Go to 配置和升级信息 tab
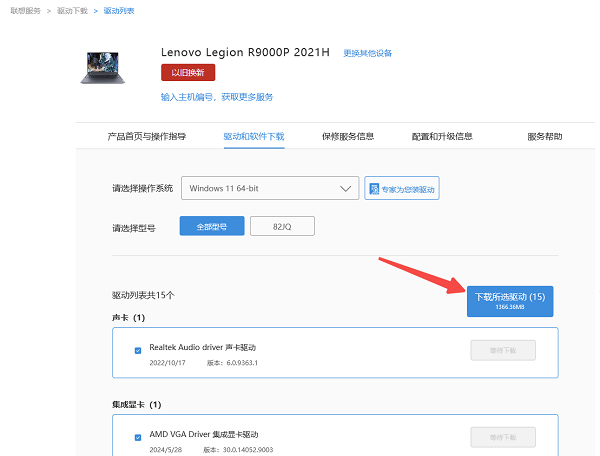600x456 pixels. point(442,136)
